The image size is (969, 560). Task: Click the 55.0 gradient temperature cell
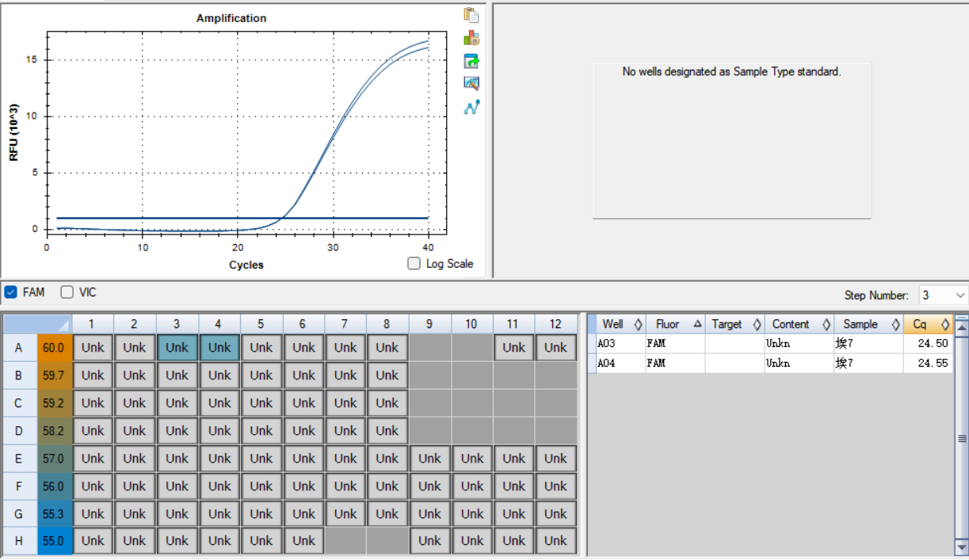54,541
